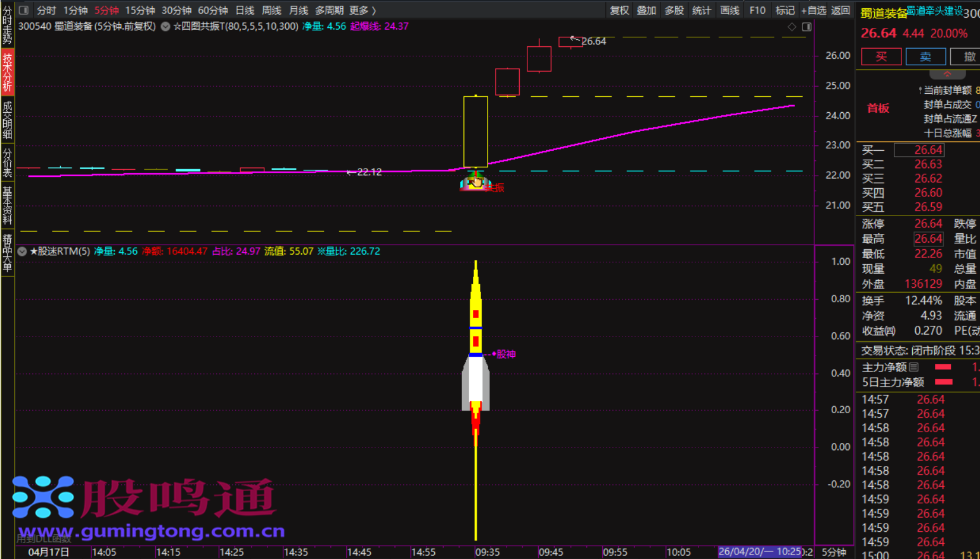This screenshot has height=559, width=980.
Task: Toggle right side panel icon in chart
Action: [806, 27]
